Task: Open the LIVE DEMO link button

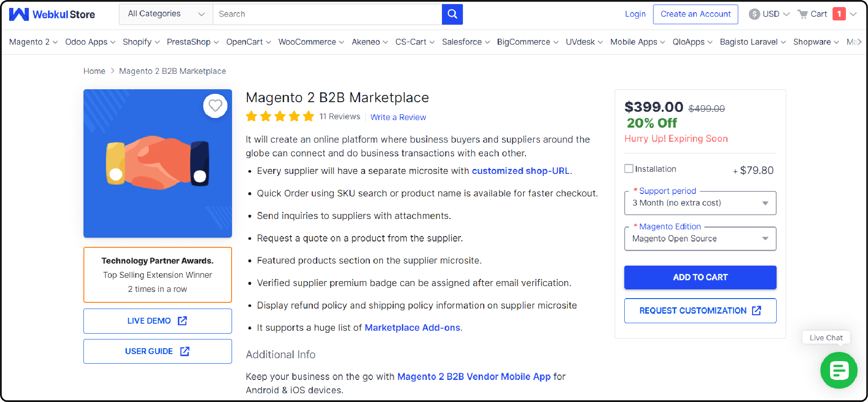Action: (157, 321)
